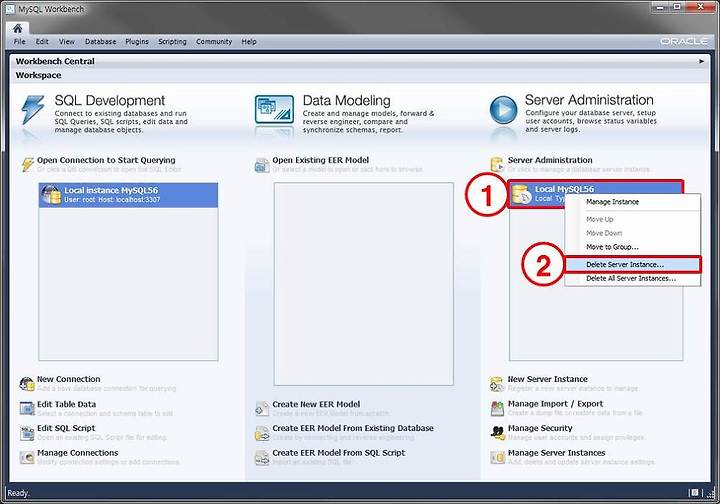
Task: Click Open Existing EER Model link
Action: tap(321, 160)
